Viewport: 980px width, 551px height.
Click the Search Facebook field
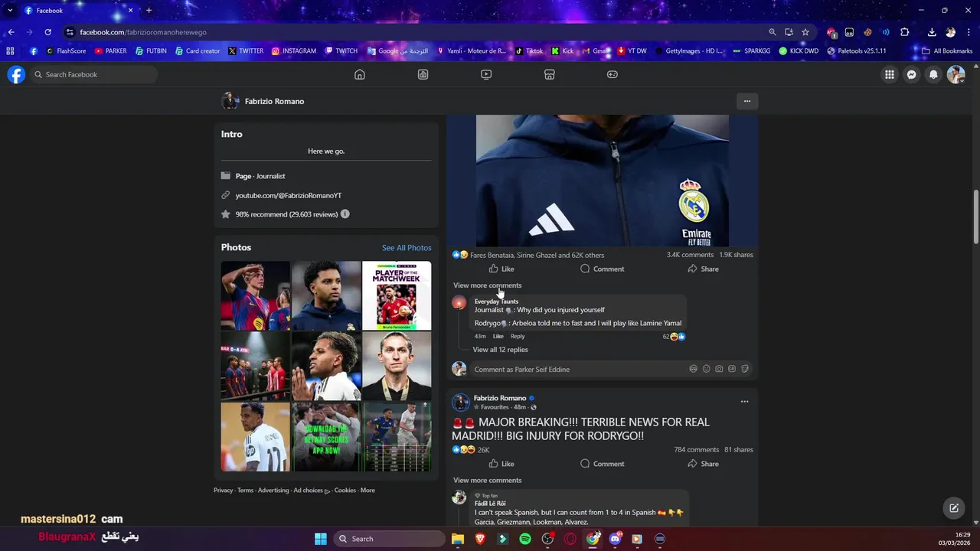click(93, 74)
